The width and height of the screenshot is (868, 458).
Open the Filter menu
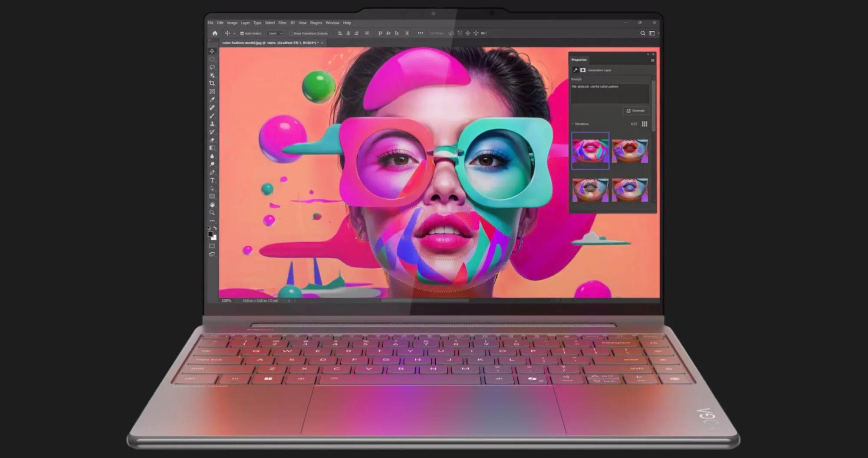coord(283,23)
